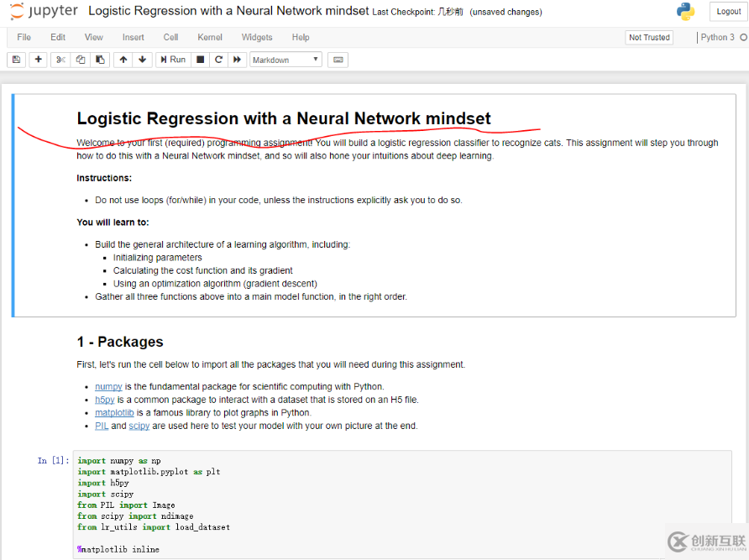Click 'Gather all three functions above' bullet
This screenshot has height=560, width=749.
pos(251,296)
